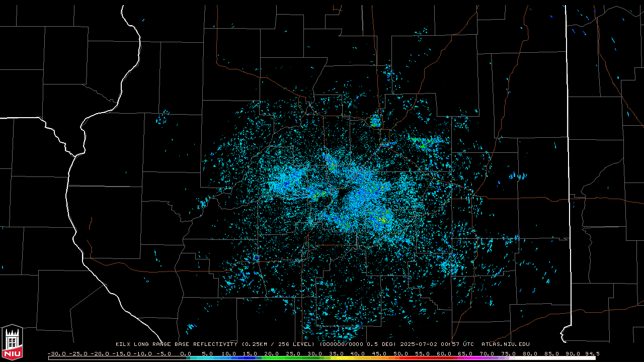Viewport: 644px width, 362px height.
Task: Click the -30.0 scale label
Action: click(x=57, y=354)
